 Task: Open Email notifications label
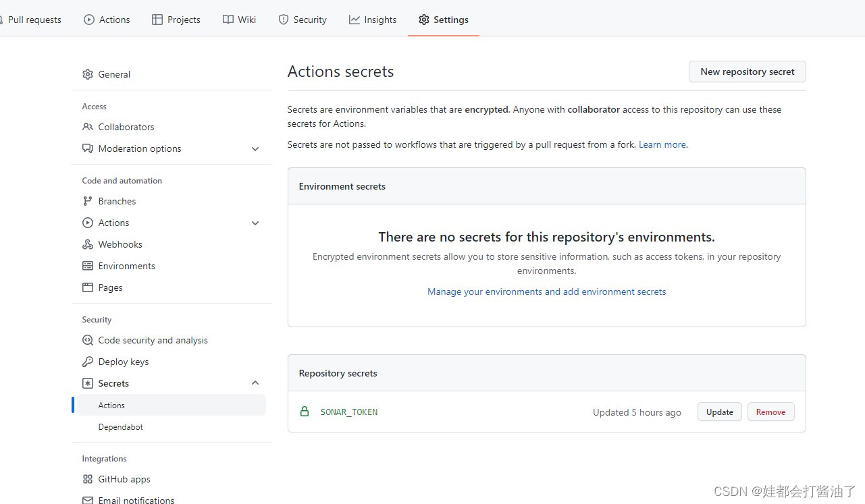tap(136, 500)
